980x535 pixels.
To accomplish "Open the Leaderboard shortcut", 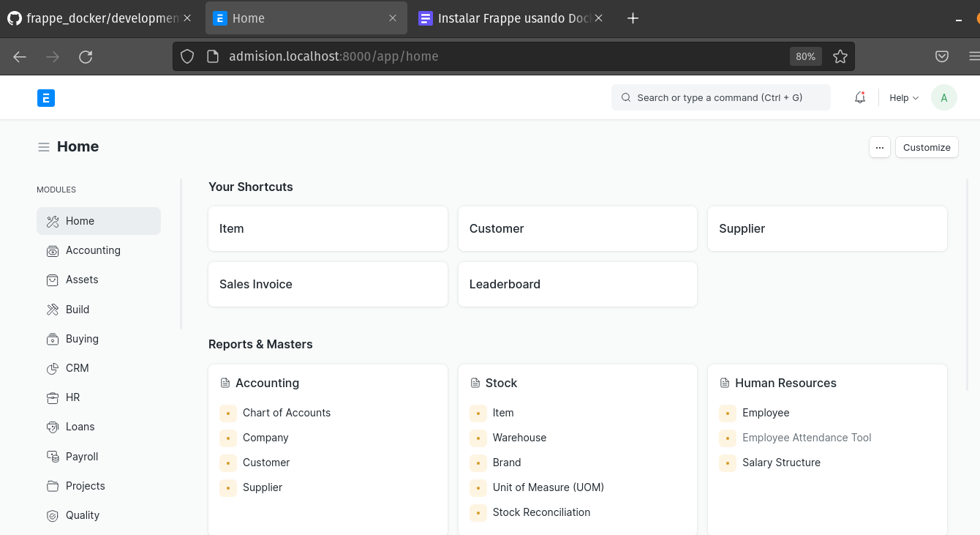I will [x=578, y=284].
